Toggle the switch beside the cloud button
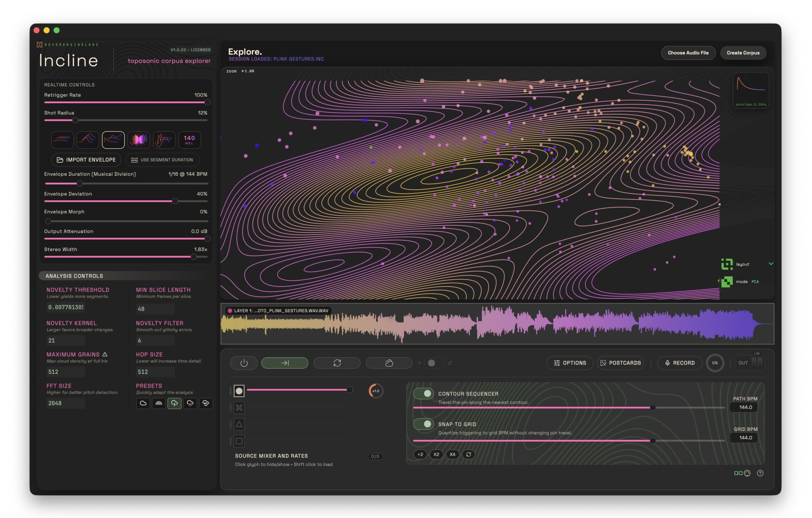The height and width of the screenshot is (518, 812). [434, 363]
